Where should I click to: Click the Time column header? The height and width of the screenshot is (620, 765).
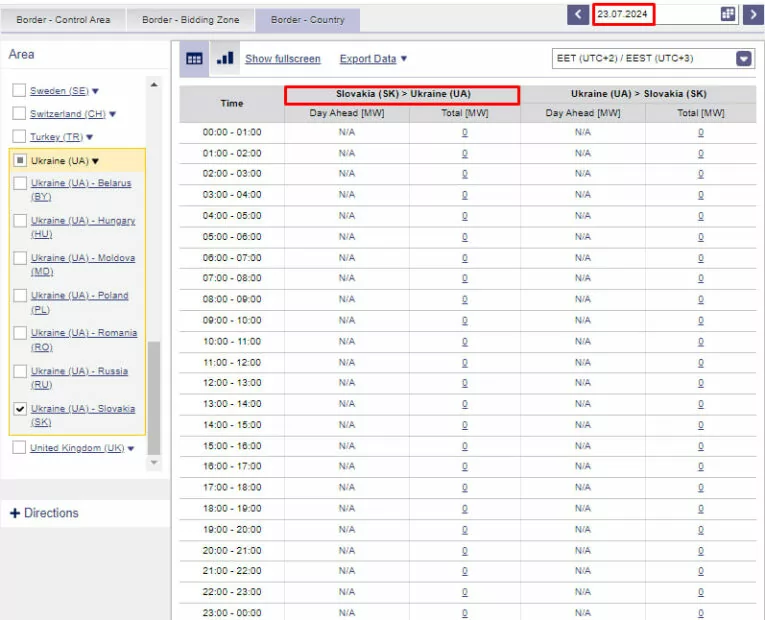[x=232, y=103]
